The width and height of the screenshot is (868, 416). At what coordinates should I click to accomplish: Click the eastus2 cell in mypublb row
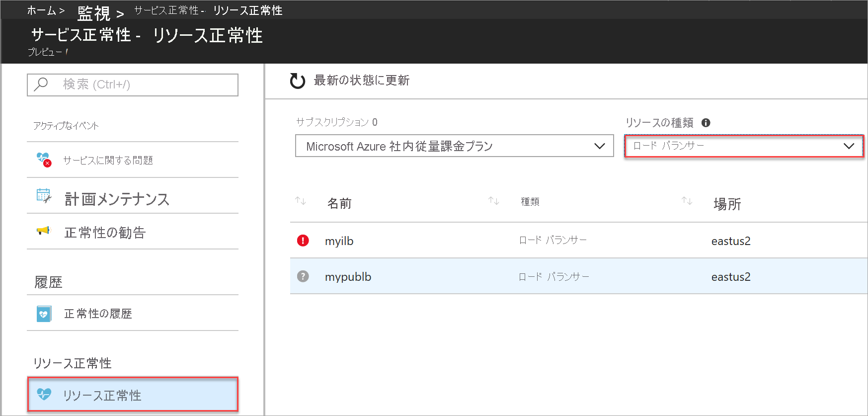pyautogui.click(x=731, y=277)
